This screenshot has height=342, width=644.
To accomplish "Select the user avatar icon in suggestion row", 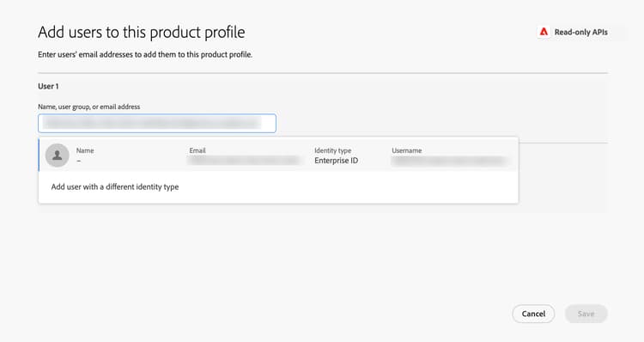I will click(57, 156).
